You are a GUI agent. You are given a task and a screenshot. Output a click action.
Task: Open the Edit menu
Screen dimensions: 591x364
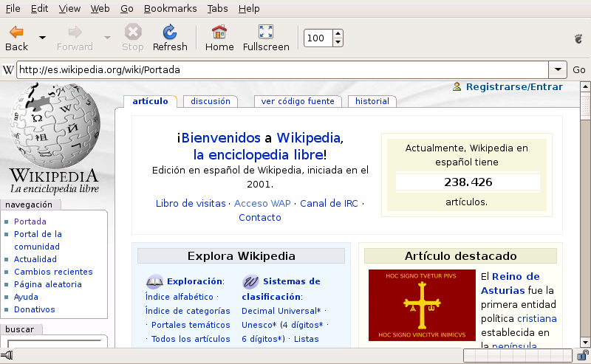click(x=39, y=8)
